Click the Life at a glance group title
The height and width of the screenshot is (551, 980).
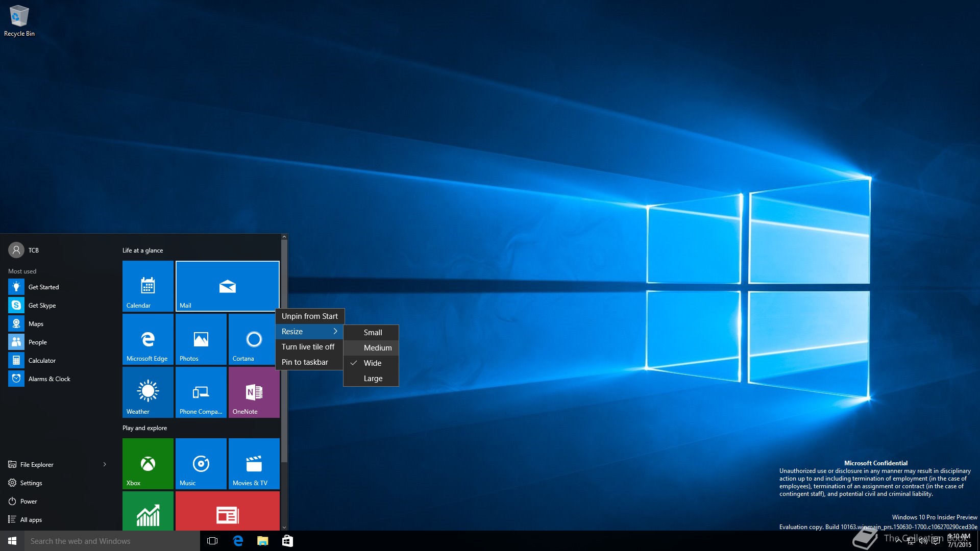coord(142,250)
